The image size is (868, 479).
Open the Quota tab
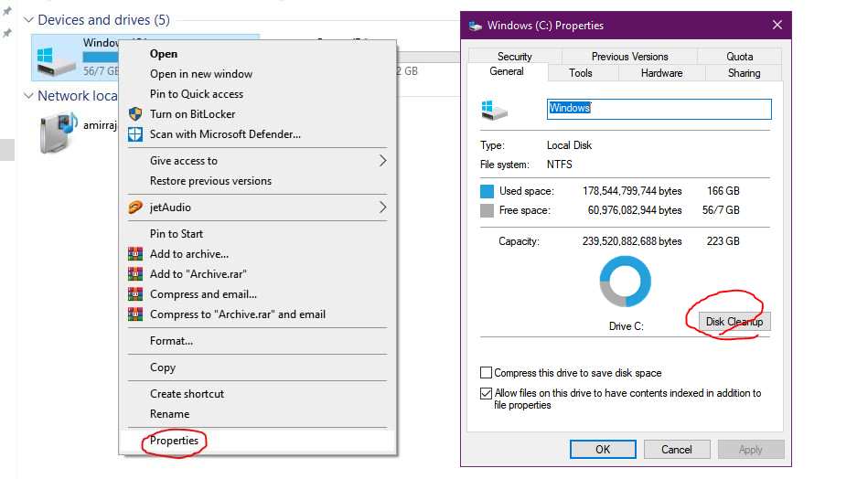point(740,57)
